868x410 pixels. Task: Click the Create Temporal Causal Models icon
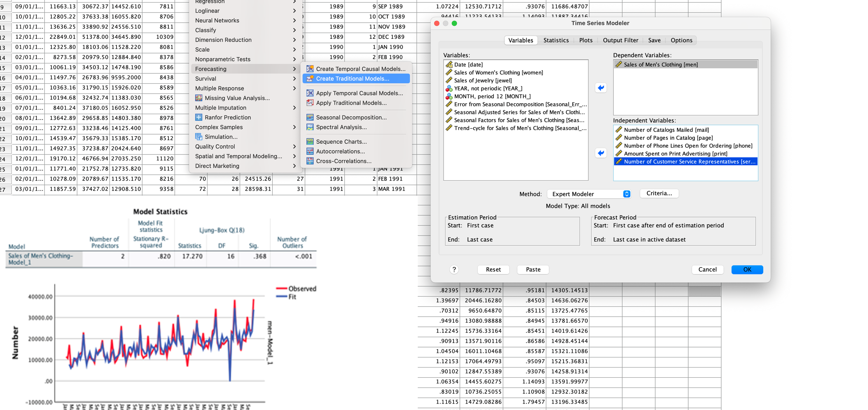click(310, 69)
